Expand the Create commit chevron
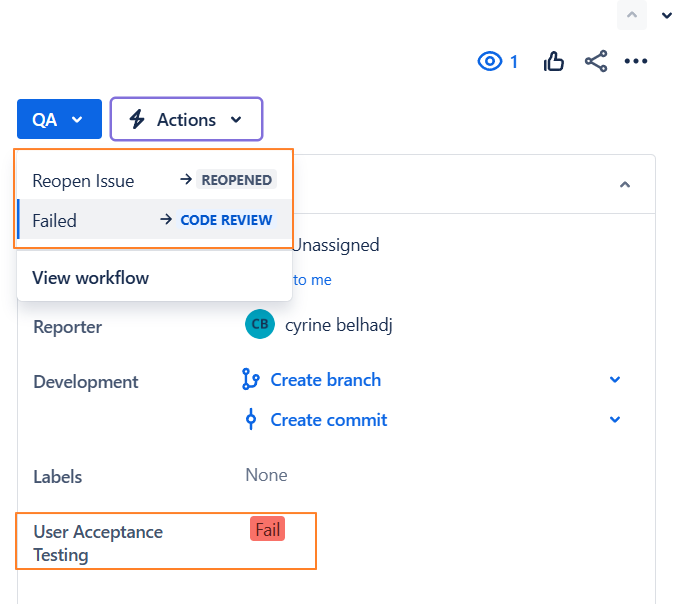681x604 pixels. coord(615,420)
